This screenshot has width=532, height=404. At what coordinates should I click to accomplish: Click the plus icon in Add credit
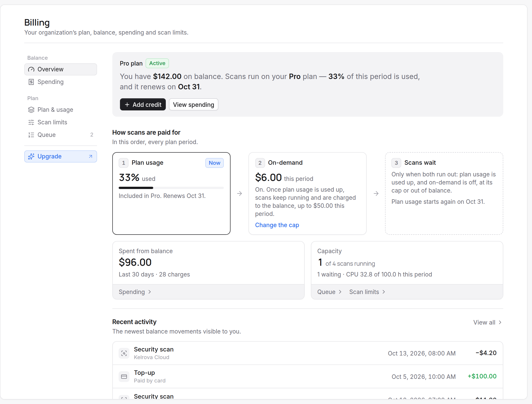(x=127, y=105)
